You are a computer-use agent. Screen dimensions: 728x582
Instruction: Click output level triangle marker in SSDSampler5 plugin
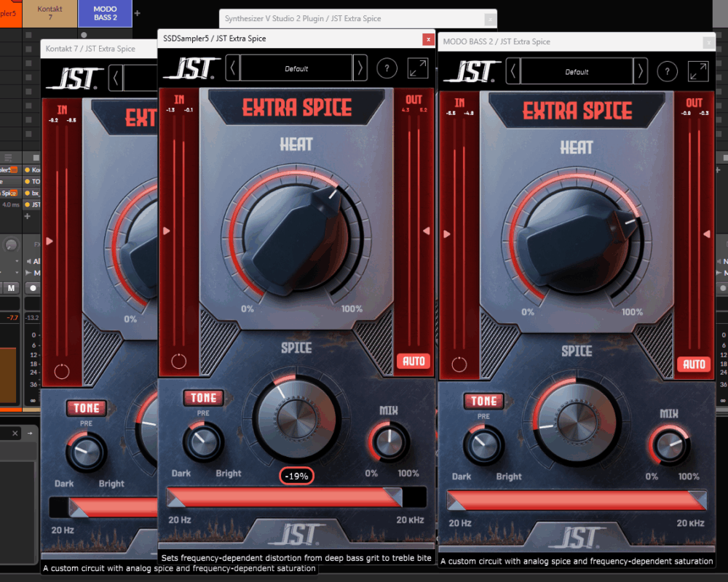tap(426, 231)
